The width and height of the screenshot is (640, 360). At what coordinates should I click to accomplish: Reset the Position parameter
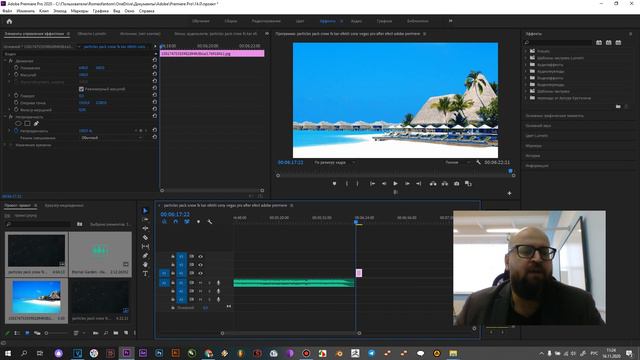[x=155, y=68]
